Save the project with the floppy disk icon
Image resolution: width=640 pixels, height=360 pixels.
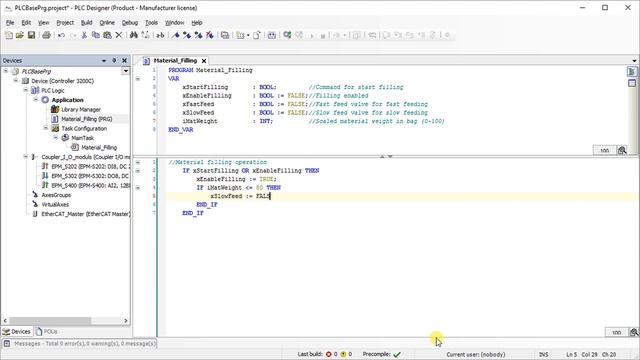point(31,36)
